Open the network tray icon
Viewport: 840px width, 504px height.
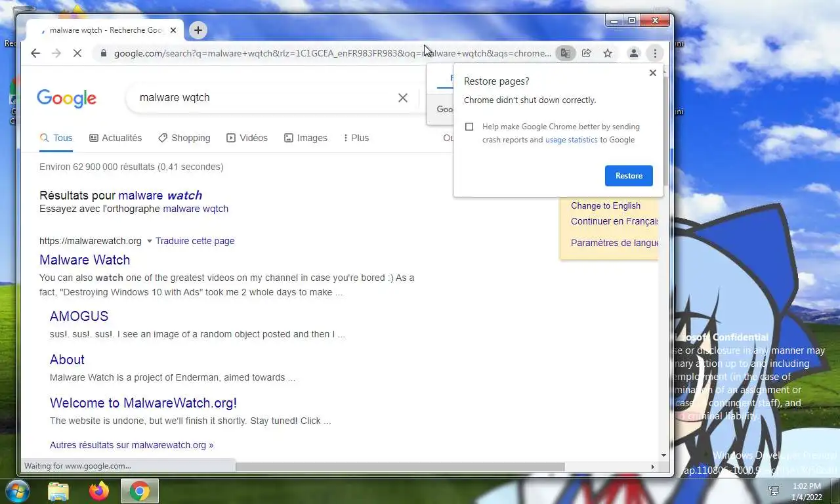[774, 491]
